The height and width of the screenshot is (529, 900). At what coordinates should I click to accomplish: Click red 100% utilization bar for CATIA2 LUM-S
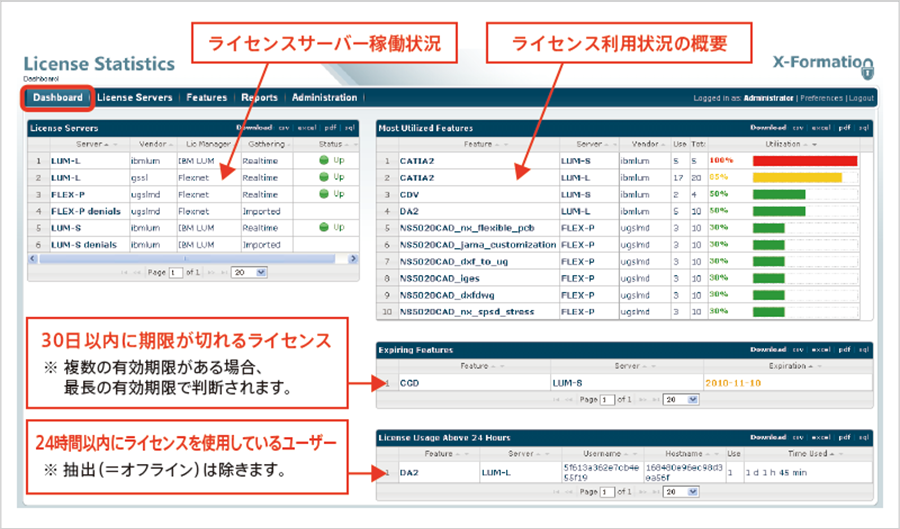tap(805, 161)
